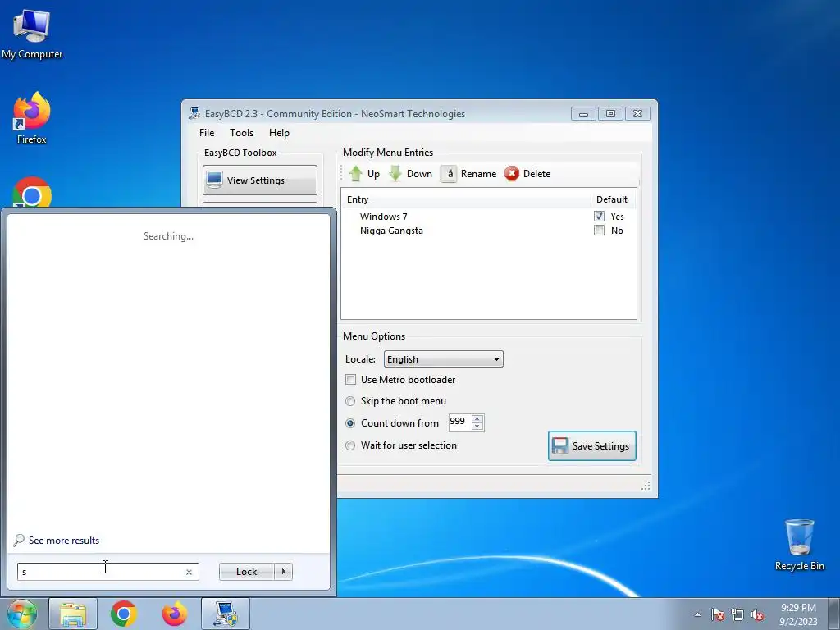Click the Lock button
Screen dimensions: 840x630
point(246,572)
